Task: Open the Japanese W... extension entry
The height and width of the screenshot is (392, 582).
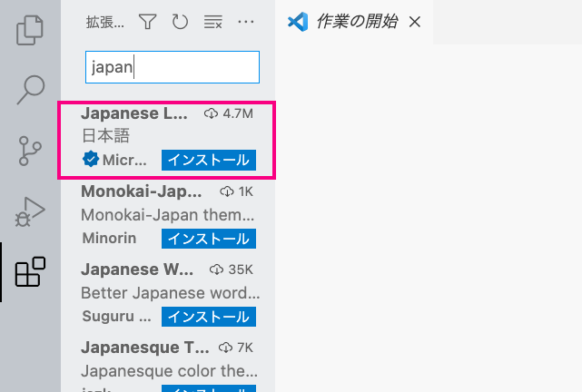Action: click(168, 297)
